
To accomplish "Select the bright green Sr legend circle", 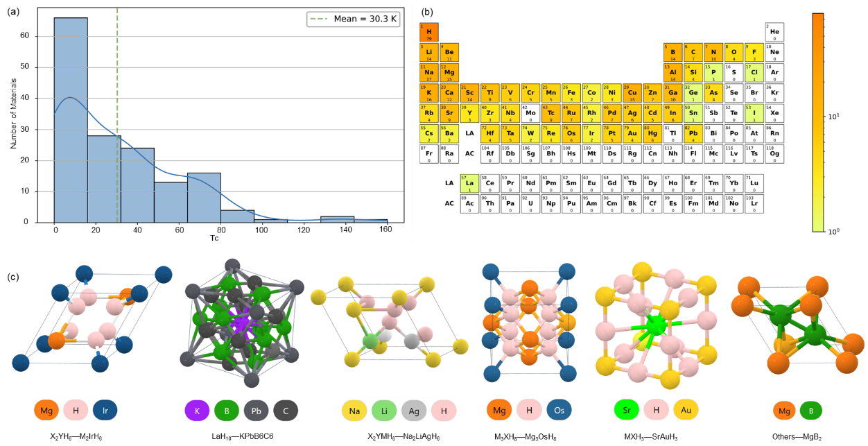I will pos(626,409).
